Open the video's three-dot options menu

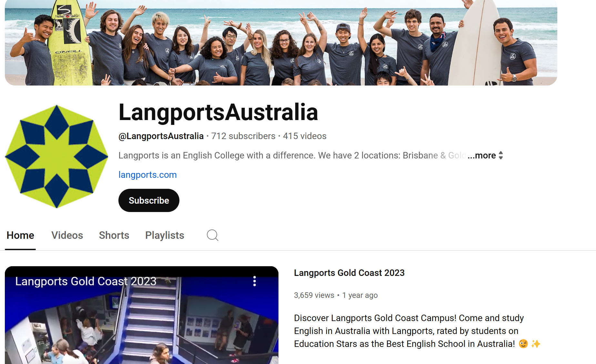[255, 281]
